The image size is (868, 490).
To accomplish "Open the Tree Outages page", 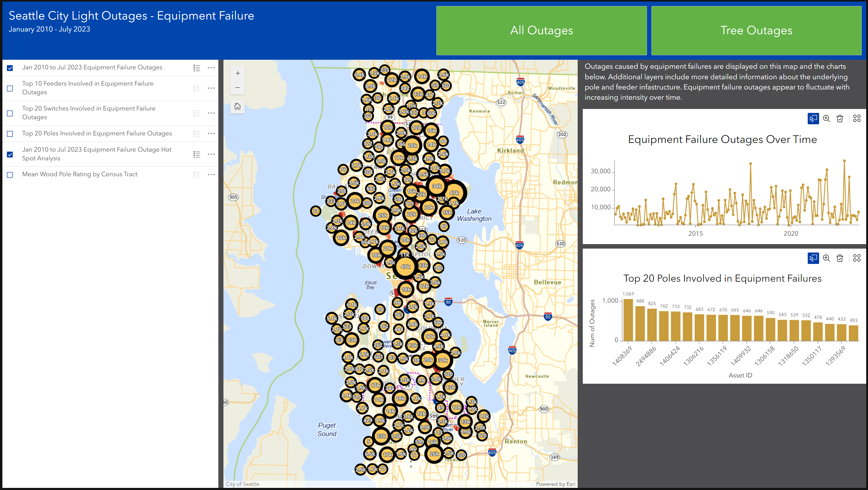I will click(756, 31).
